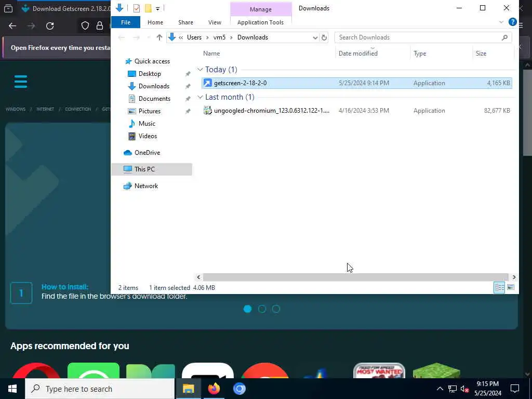Switch to Details view layout
532x399 pixels.
coord(499,288)
